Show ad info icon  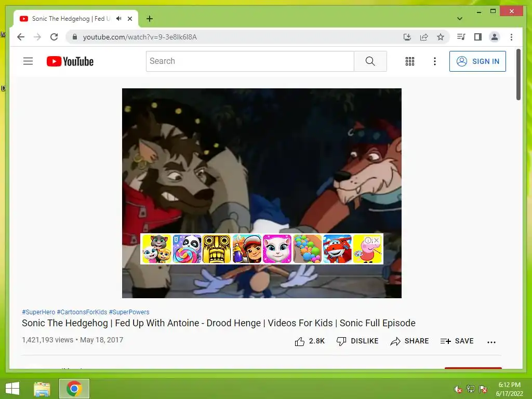368,240
